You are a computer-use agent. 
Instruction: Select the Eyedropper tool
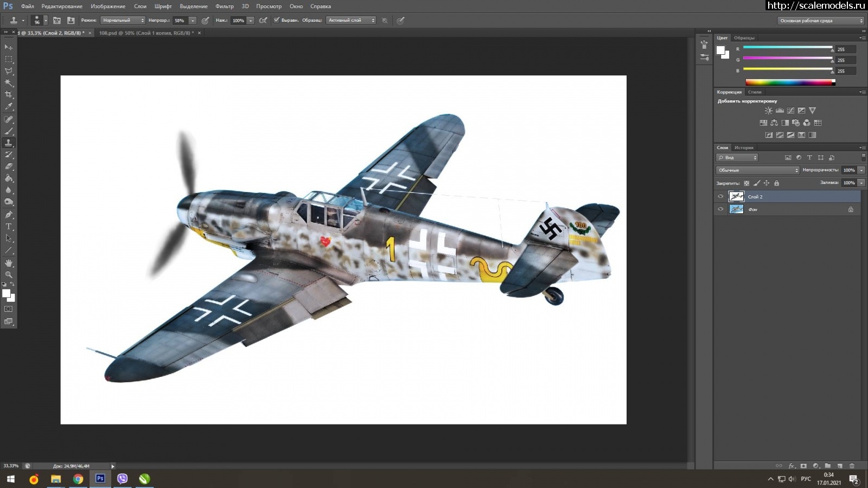pos(9,107)
